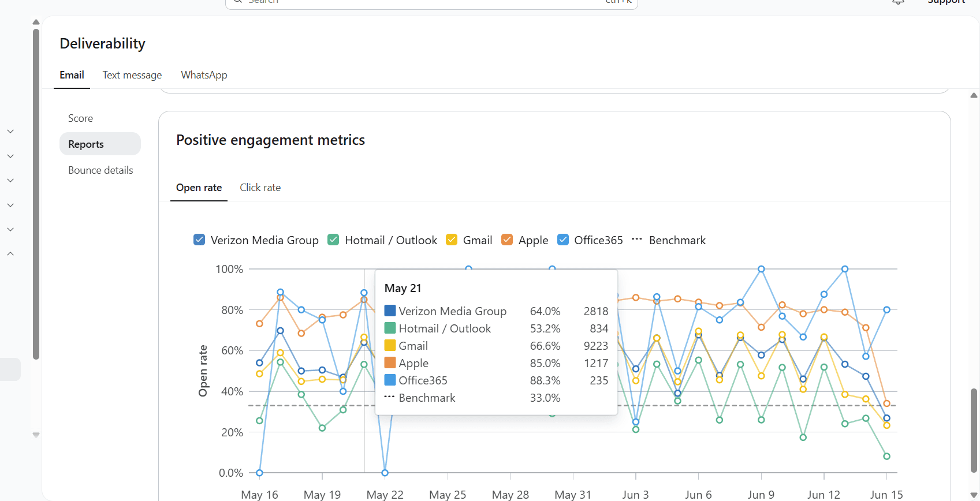The height and width of the screenshot is (501, 980).
Task: Click the Hotmail / Outlook swatch in tooltip
Action: tap(390, 328)
